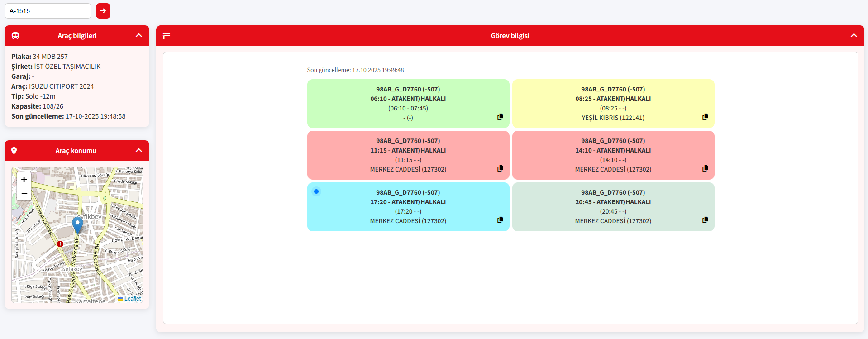
Task: Copy the 11:15 MERKEZ CADDESİ task
Action: point(500,168)
